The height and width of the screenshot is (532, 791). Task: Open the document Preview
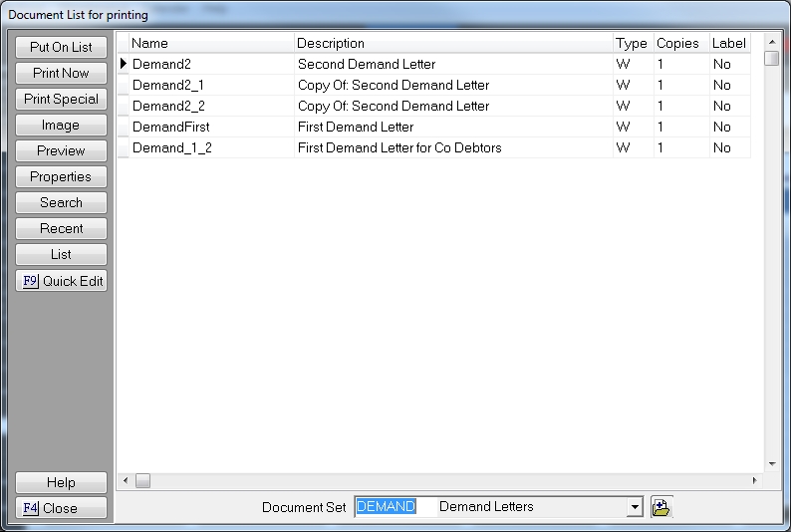coord(61,151)
